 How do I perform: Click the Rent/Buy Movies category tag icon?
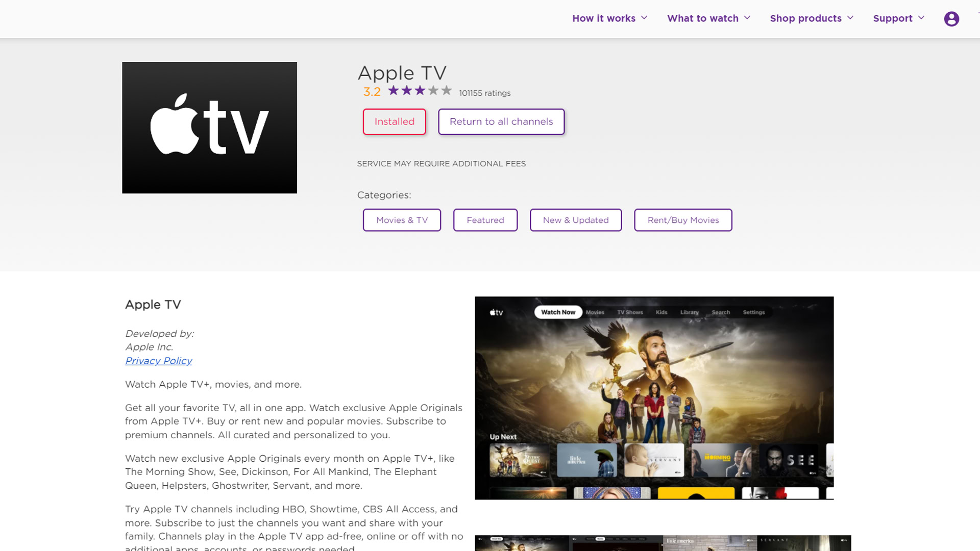point(683,220)
